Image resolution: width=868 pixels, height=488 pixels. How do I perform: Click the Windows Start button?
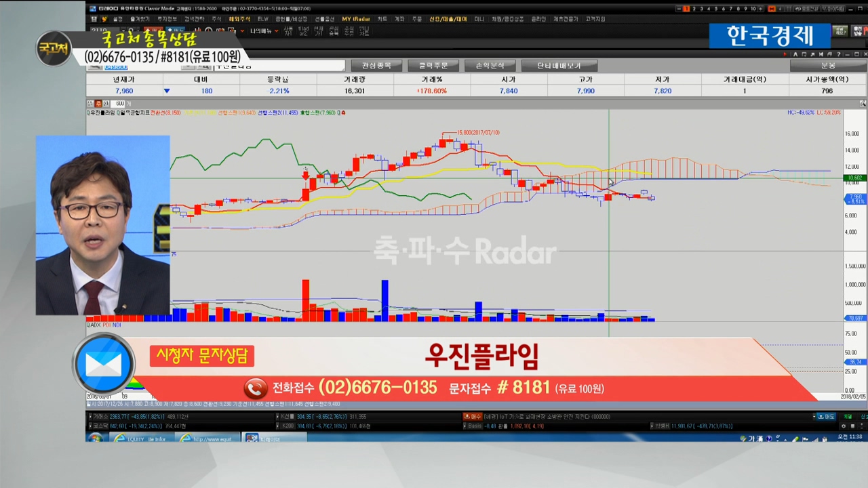(x=95, y=438)
